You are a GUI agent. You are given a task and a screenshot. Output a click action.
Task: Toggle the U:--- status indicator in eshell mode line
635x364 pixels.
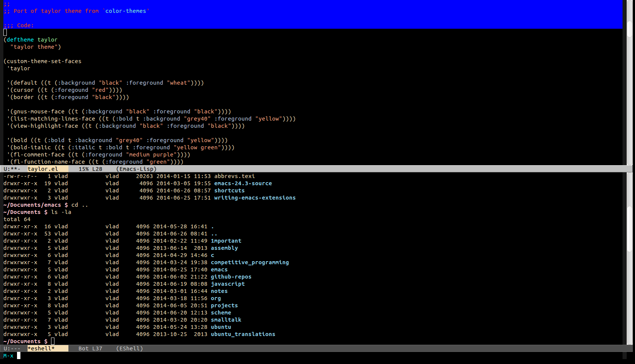tap(12, 349)
